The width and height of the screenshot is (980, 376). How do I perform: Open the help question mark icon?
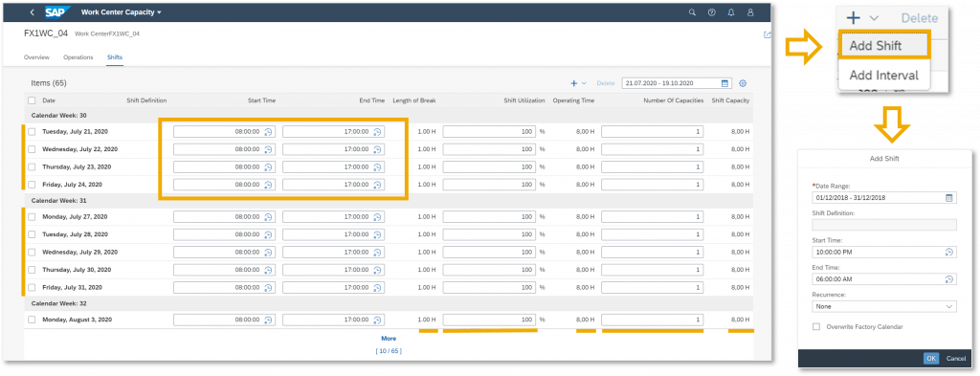711,12
